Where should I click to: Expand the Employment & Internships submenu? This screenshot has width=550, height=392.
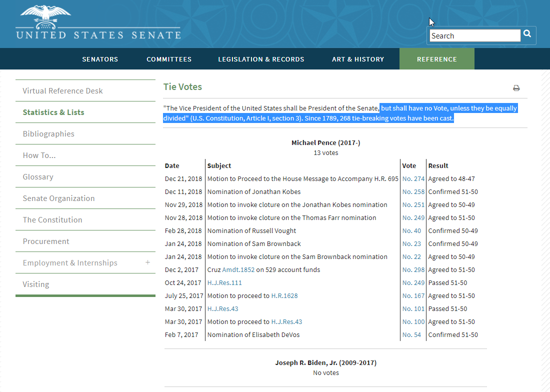click(147, 262)
